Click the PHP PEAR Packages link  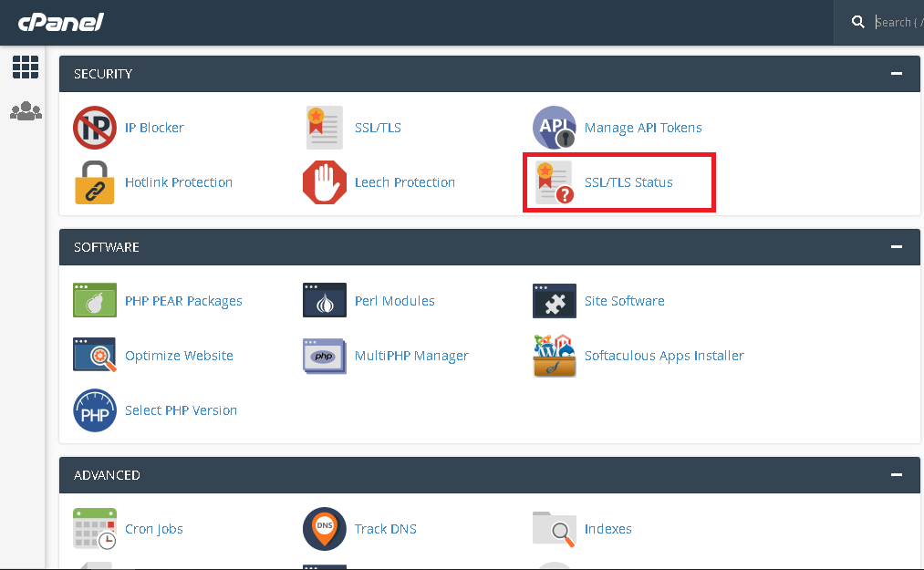tap(183, 301)
